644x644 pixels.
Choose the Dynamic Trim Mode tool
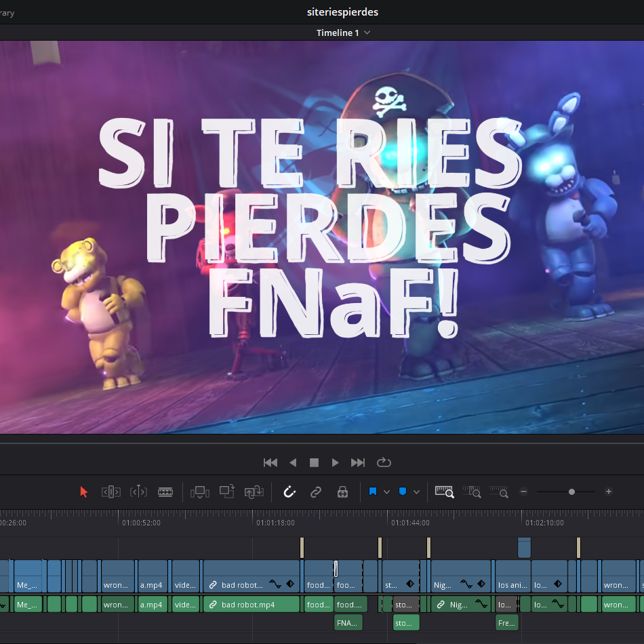pos(138,492)
